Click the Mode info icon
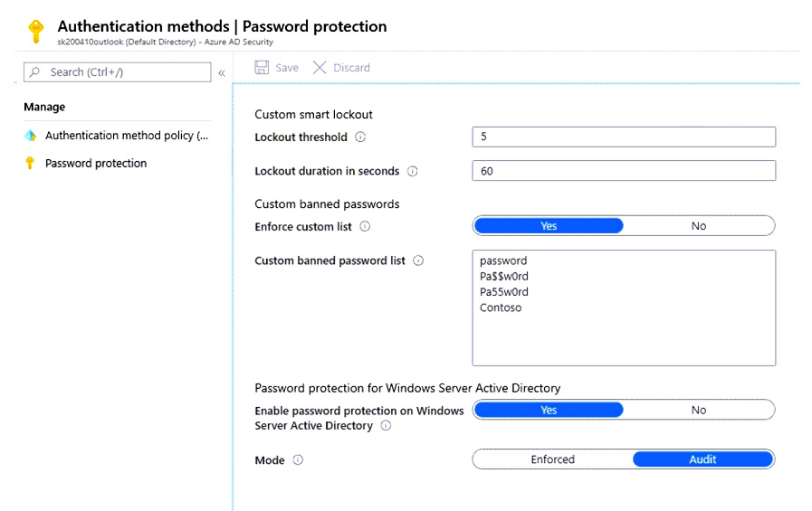 (298, 460)
